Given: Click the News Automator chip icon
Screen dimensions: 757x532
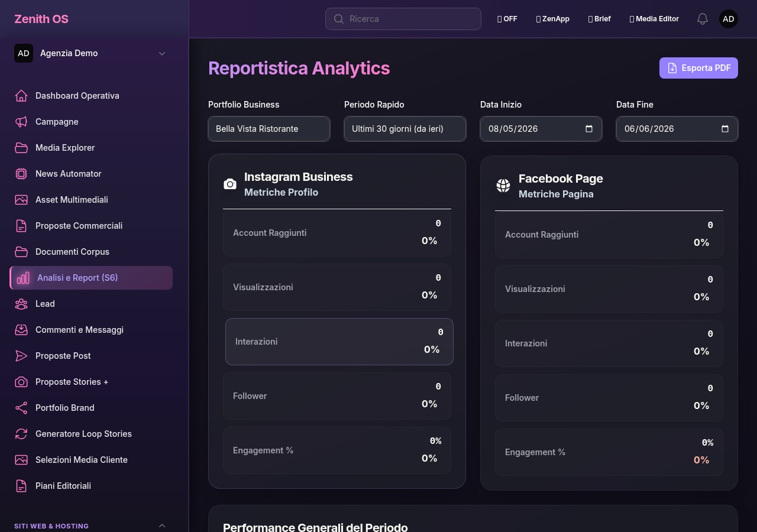Looking at the screenshot, I should (21, 174).
